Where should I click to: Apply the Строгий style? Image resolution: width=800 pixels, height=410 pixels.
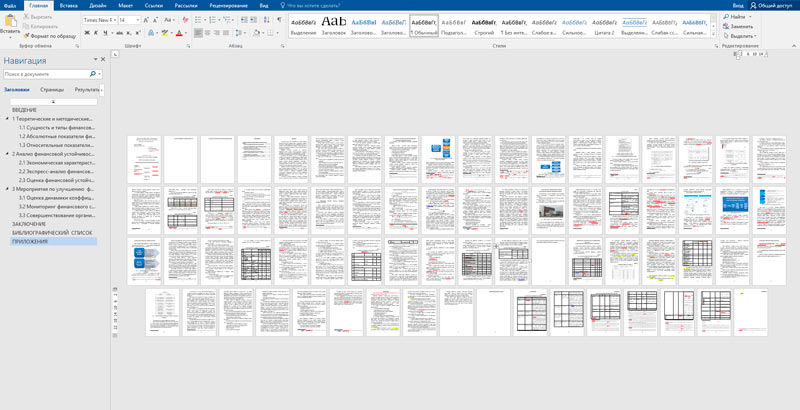(x=484, y=25)
